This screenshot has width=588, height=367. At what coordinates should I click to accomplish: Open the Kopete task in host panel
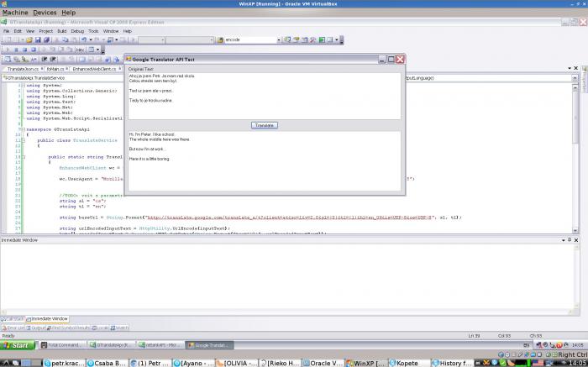click(409, 363)
